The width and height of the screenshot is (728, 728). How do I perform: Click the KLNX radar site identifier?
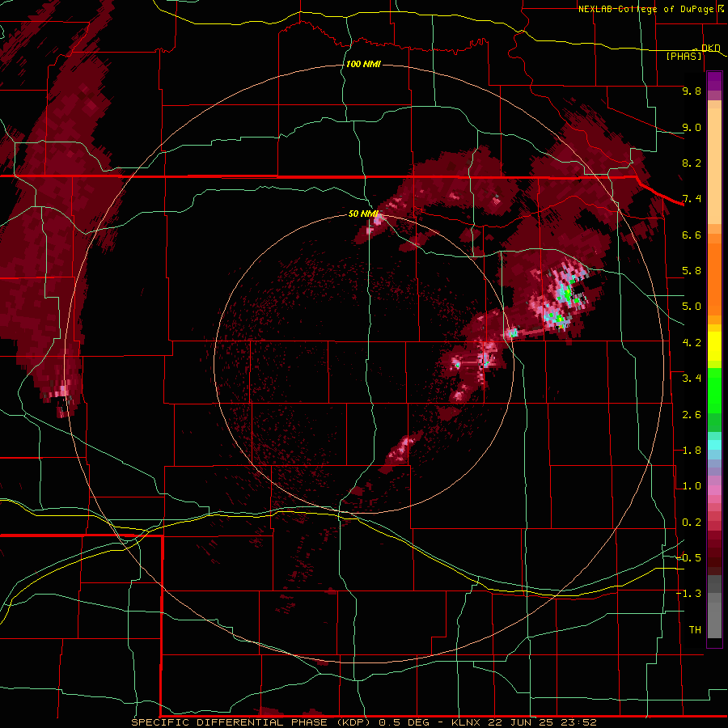coord(467,722)
